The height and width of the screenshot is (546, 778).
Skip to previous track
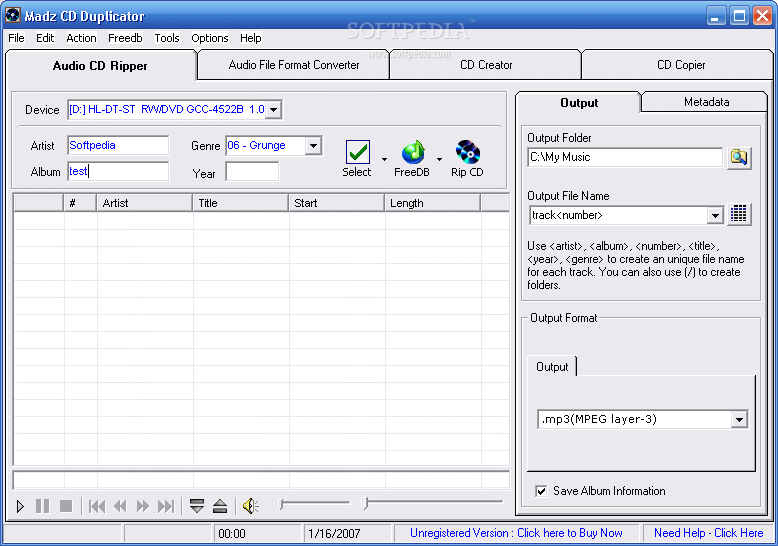[97, 506]
